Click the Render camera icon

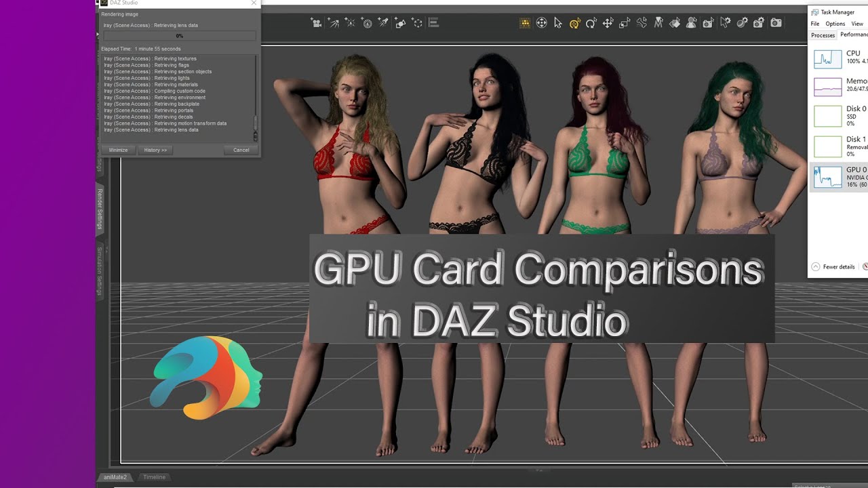click(776, 23)
